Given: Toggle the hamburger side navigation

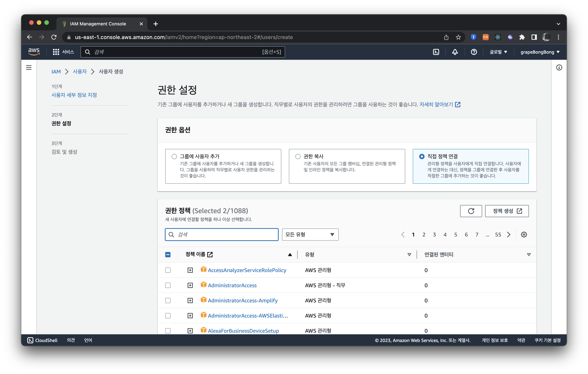Looking at the screenshot, I should 29,67.
